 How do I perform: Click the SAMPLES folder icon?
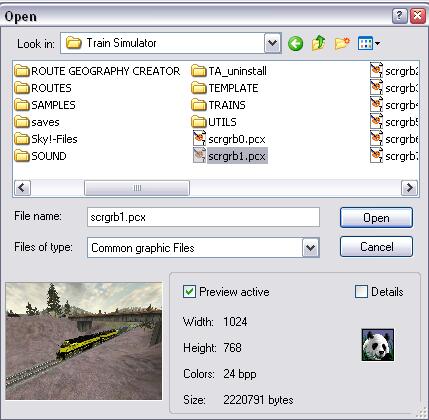(x=22, y=105)
